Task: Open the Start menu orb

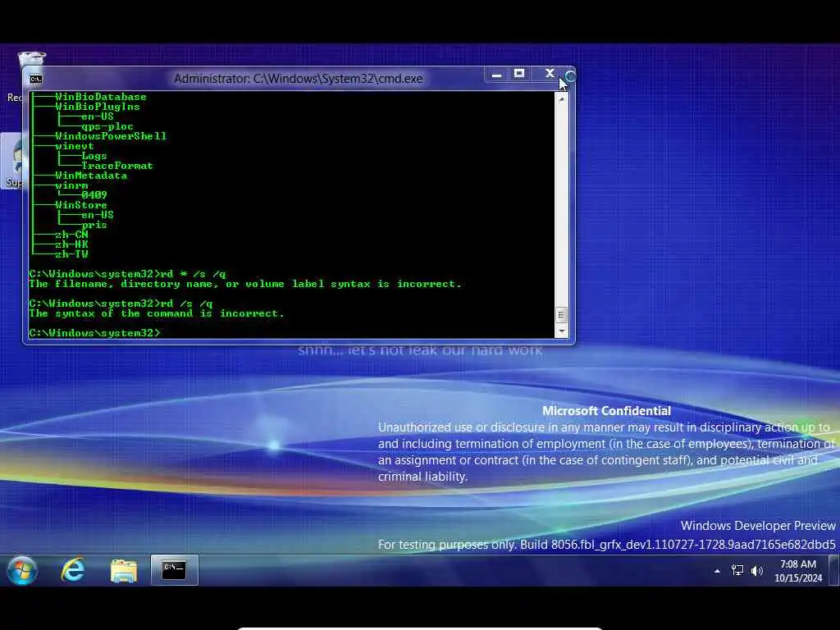Action: (22, 570)
